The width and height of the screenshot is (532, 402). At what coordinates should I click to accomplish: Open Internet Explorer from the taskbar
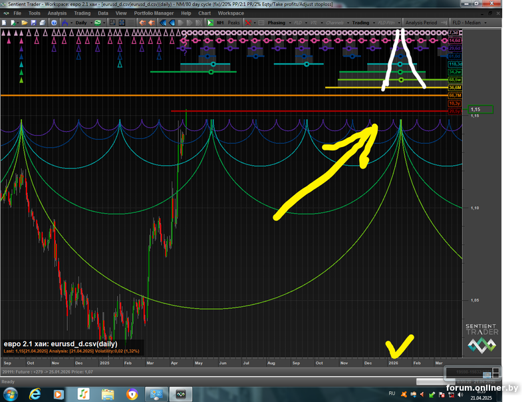tap(35, 394)
